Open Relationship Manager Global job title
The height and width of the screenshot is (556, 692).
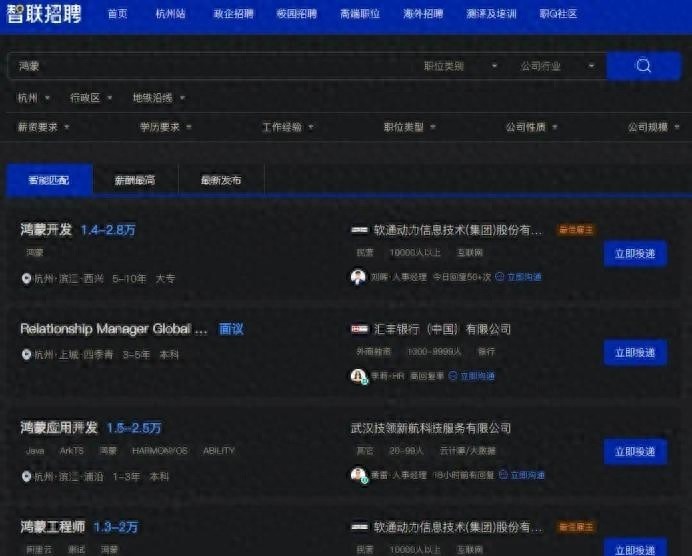[x=114, y=329]
